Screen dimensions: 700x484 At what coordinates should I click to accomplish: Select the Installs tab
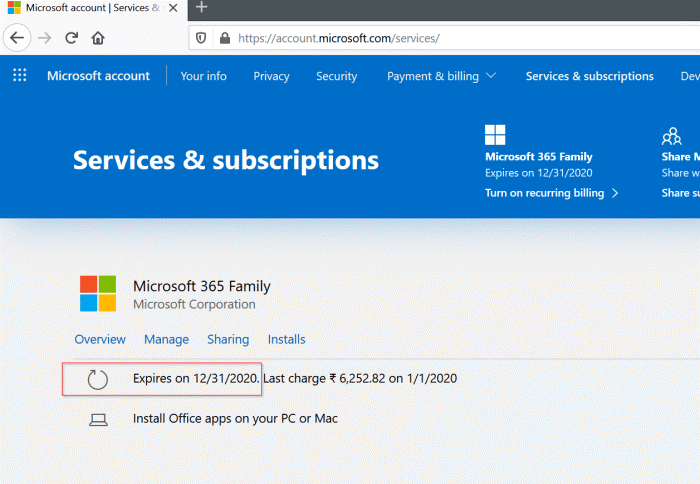pos(286,340)
